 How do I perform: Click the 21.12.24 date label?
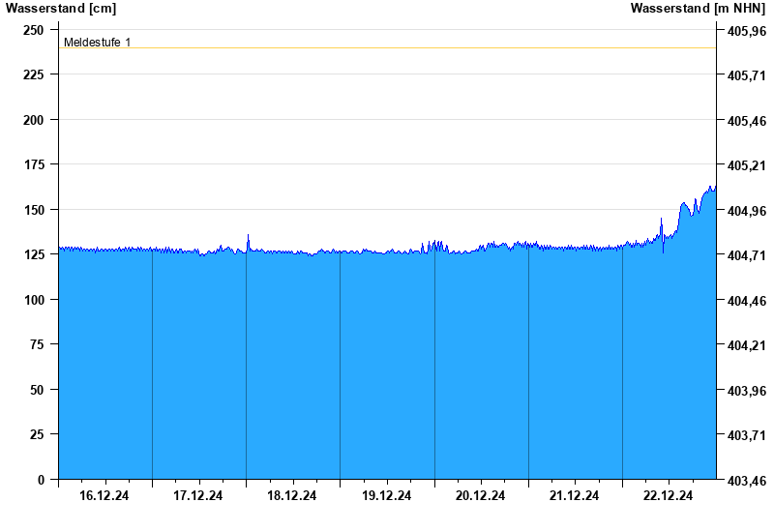tap(574, 496)
